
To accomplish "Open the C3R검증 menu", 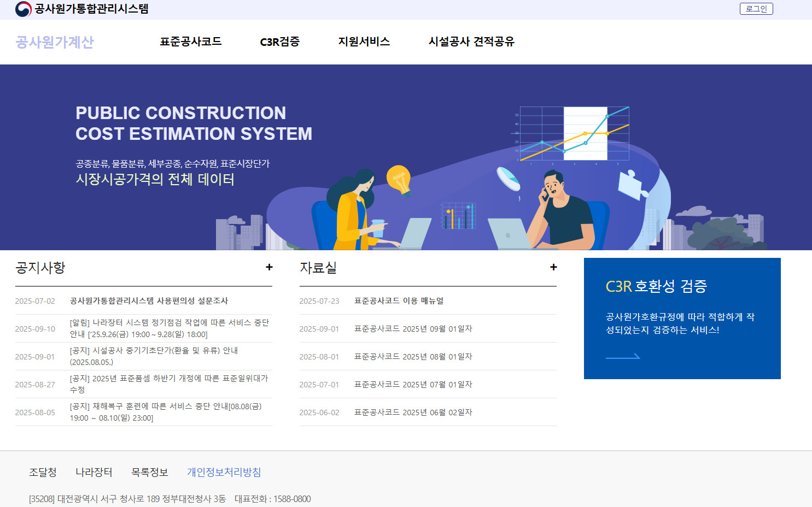I will pos(281,42).
